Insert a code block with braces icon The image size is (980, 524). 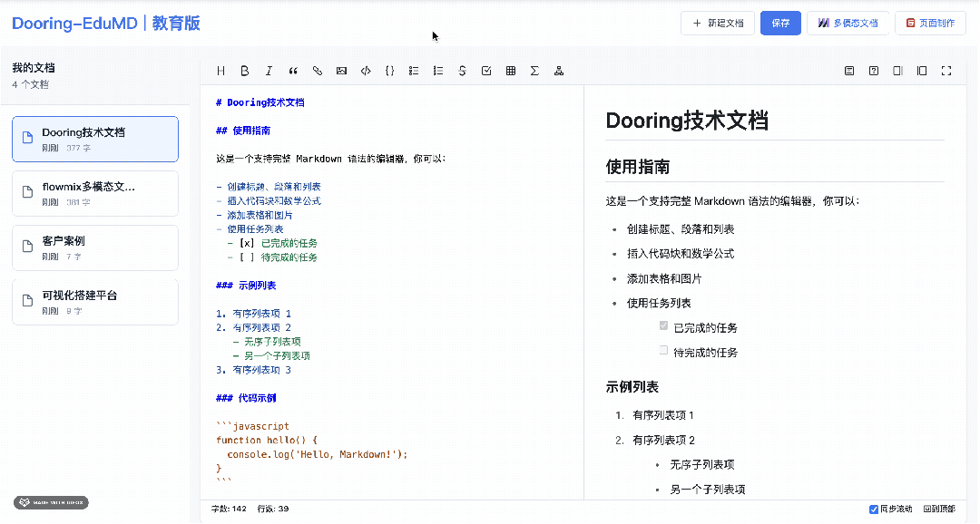(x=390, y=72)
